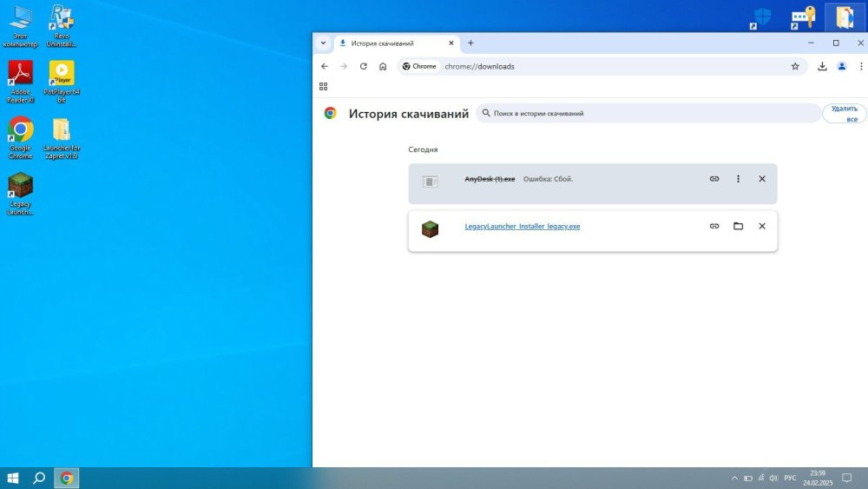Bookmark this page with the star
Viewport: 868px width, 489px height.
tap(795, 67)
